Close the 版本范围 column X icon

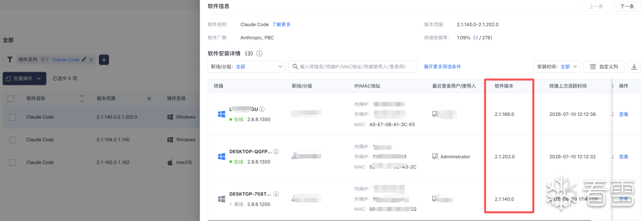(149, 99)
